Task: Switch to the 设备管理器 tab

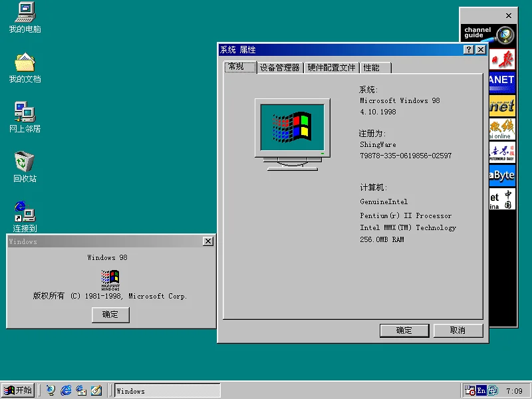Action: (x=280, y=68)
